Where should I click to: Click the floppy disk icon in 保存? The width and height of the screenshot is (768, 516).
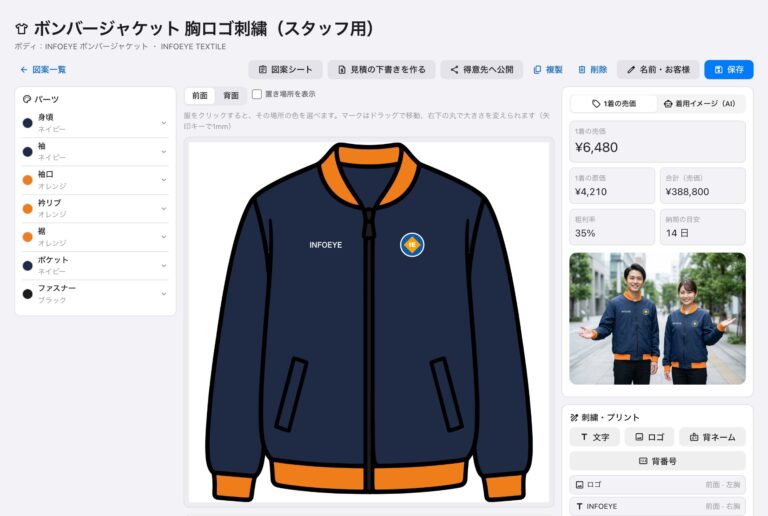point(719,70)
